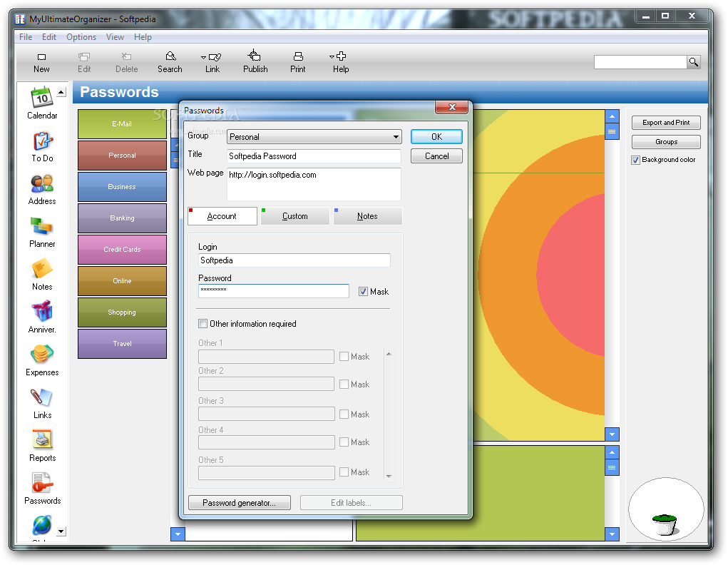Click the Publish toolbar button
The height and width of the screenshot is (565, 728).
[x=255, y=62]
